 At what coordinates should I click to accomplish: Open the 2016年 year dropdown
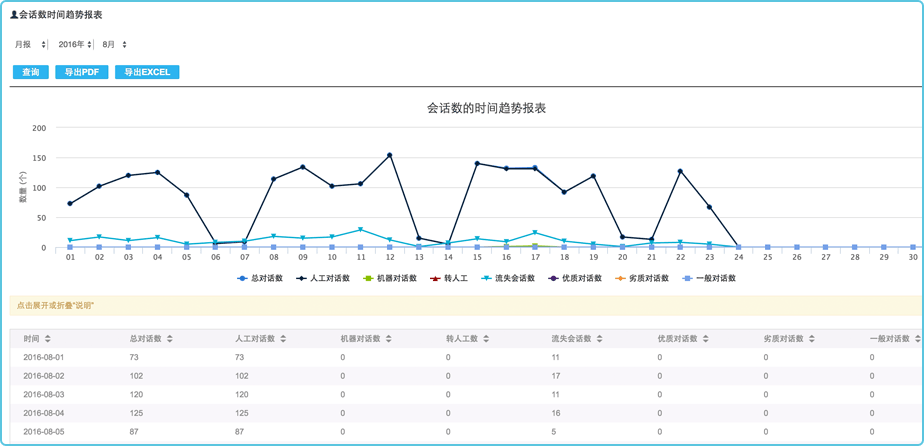tap(75, 45)
